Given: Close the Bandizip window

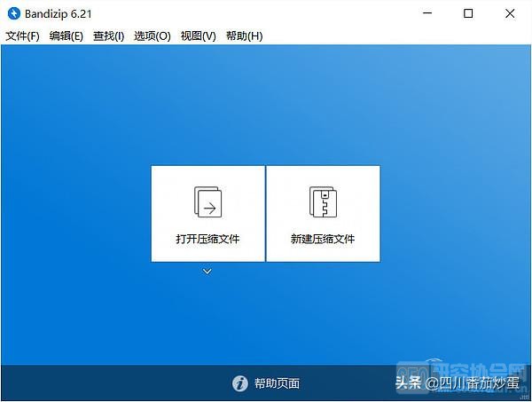Looking at the screenshot, I should [x=510, y=13].
